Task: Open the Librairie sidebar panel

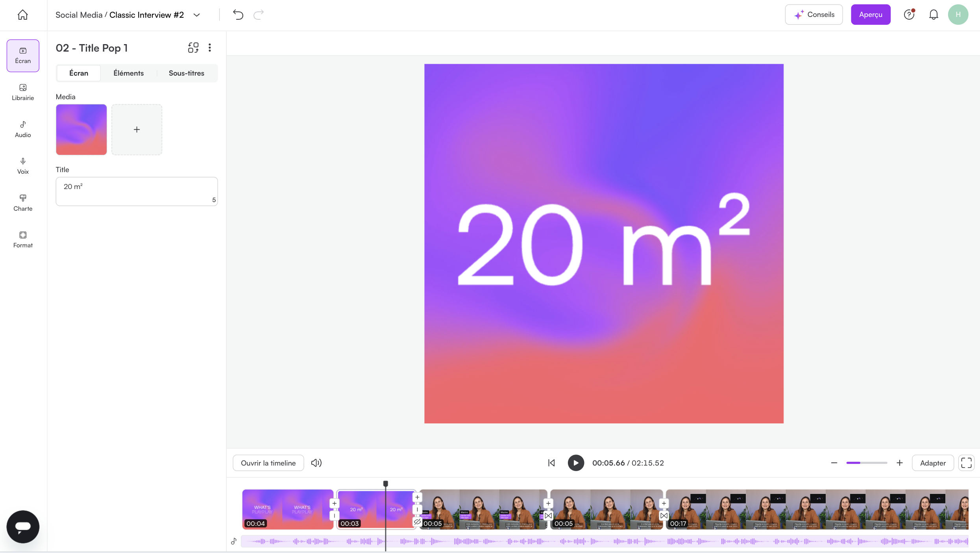Action: click(23, 93)
